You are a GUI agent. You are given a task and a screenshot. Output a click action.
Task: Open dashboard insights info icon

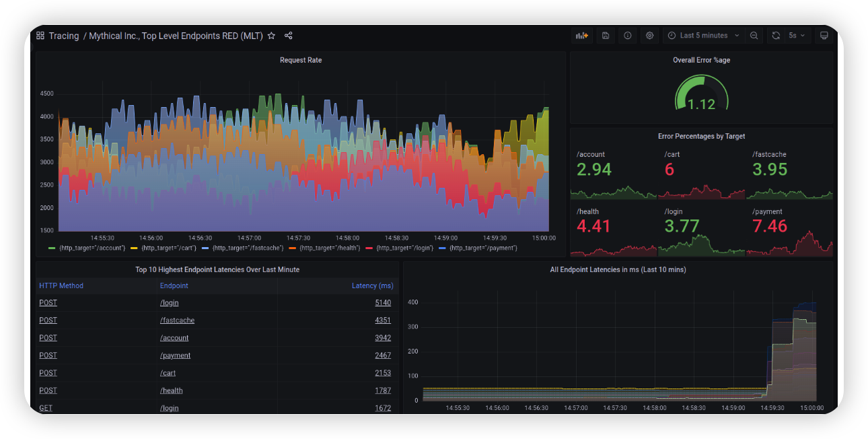pos(628,36)
